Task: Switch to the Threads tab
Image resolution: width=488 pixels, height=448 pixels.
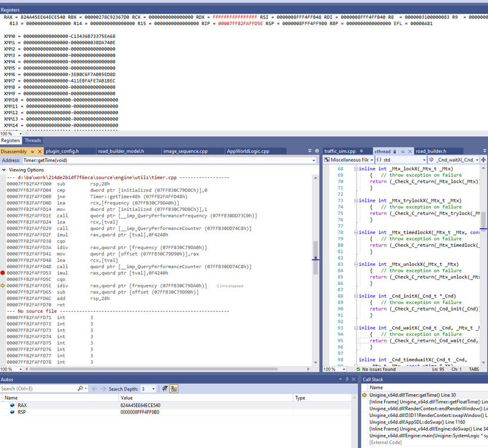Action: [33, 140]
